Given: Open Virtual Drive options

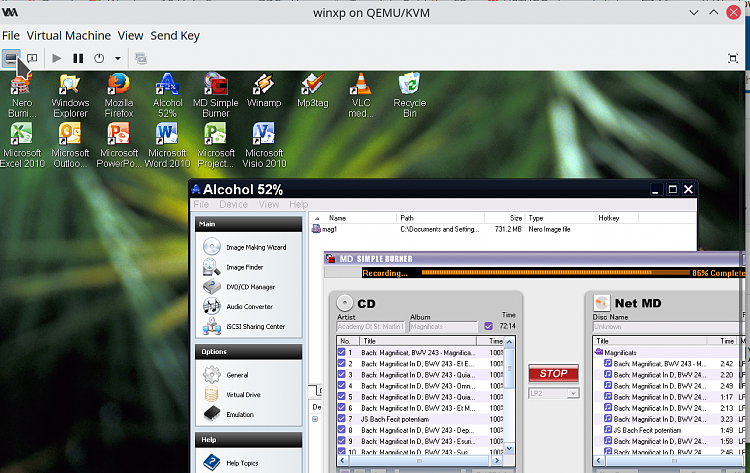Looking at the screenshot, I should tap(232, 395).
